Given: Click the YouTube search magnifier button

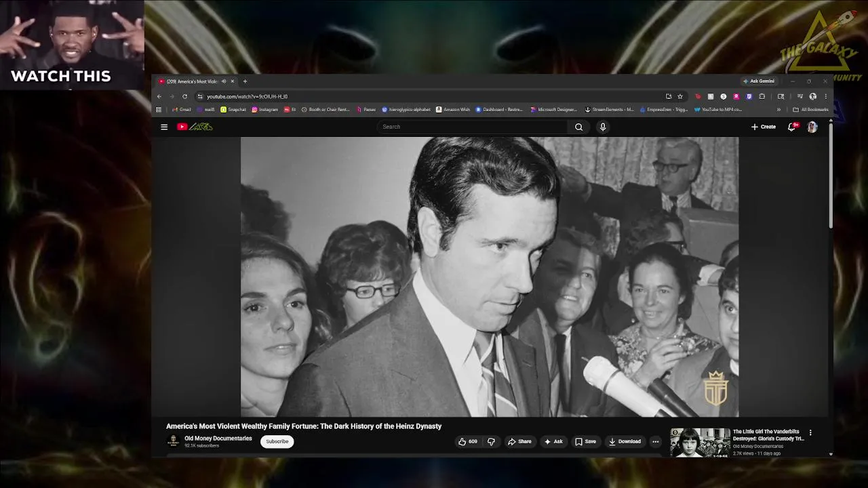Looking at the screenshot, I should 578,127.
